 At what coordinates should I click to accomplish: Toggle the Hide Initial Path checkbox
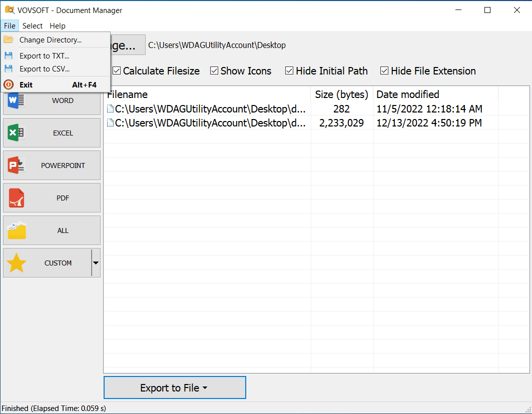(x=289, y=71)
